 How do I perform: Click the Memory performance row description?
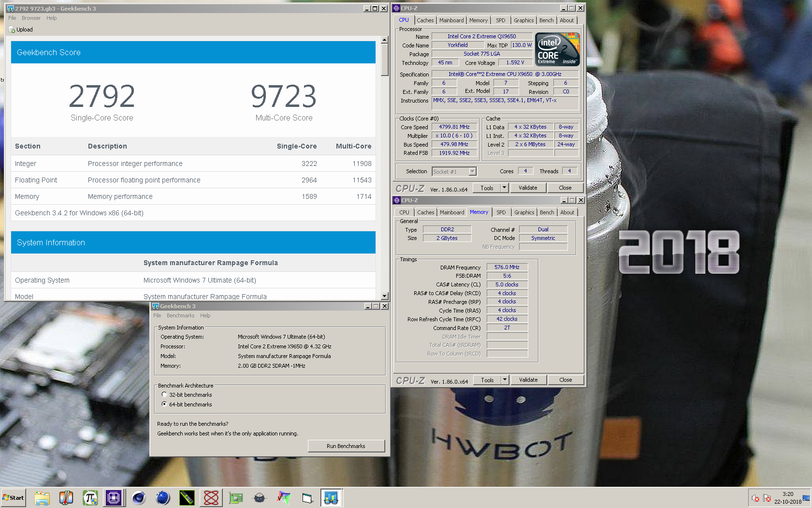(120, 196)
